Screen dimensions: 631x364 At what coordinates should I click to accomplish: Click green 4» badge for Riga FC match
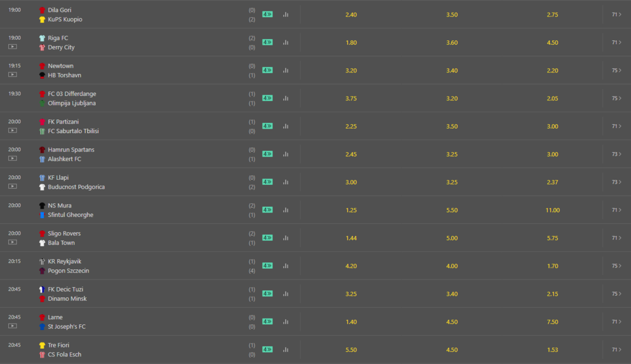click(268, 42)
